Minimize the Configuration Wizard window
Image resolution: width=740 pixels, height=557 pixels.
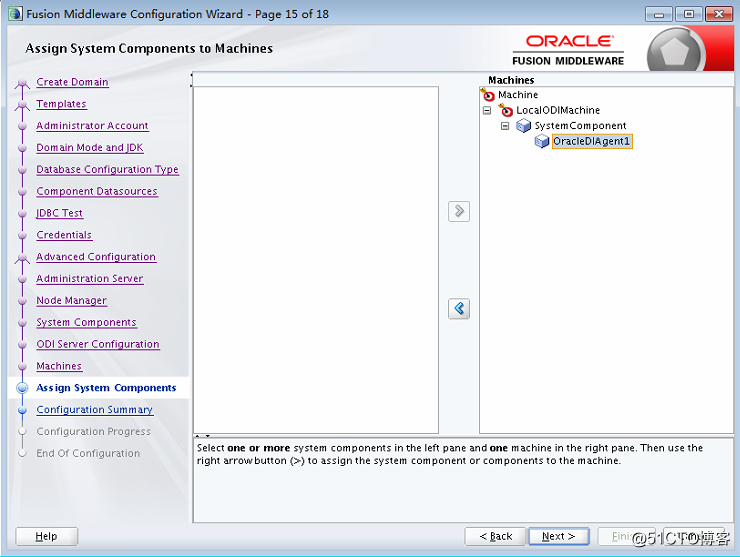659,14
